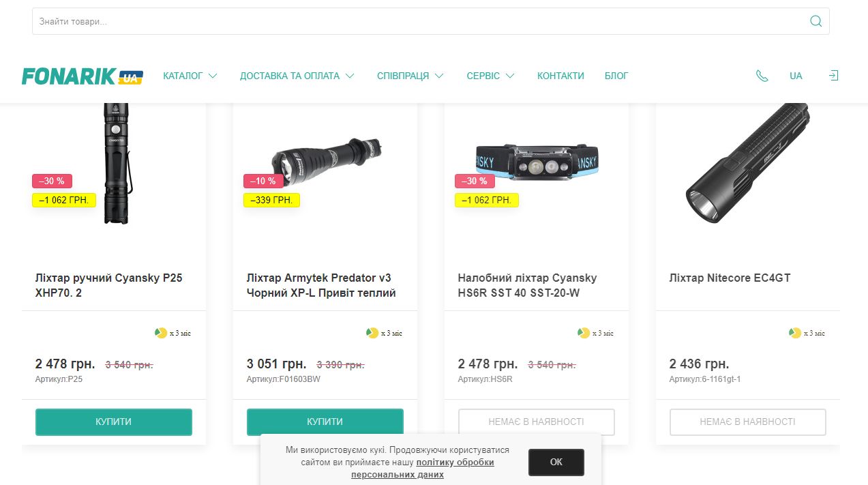Open the Співпраця dropdown
Image resolution: width=868 pixels, height=485 pixels.
(x=410, y=76)
